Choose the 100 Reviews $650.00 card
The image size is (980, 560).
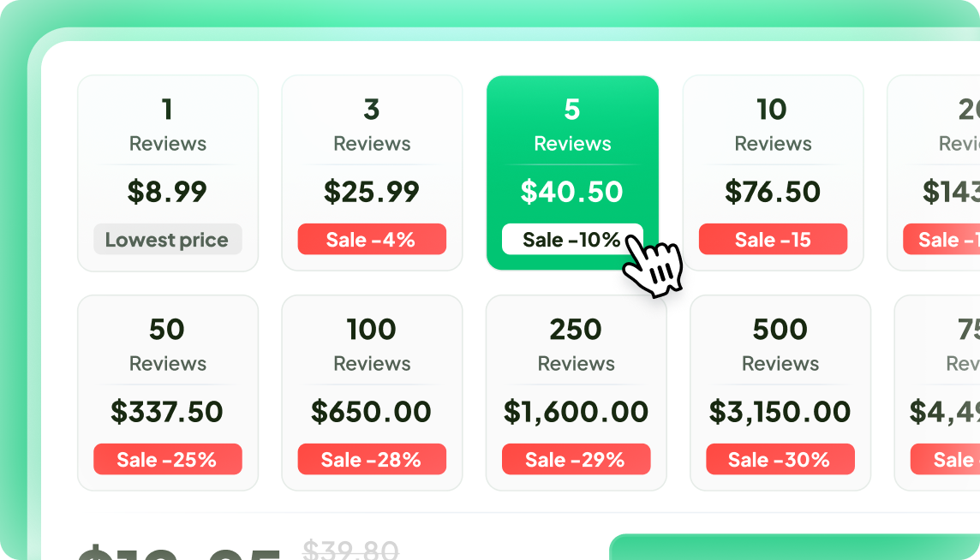tap(372, 393)
